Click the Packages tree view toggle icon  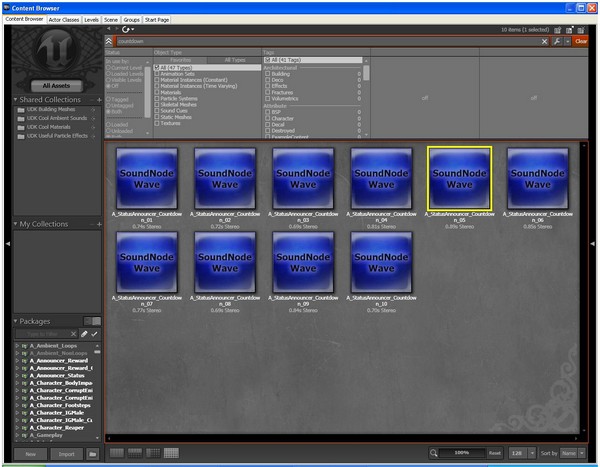click(88, 321)
